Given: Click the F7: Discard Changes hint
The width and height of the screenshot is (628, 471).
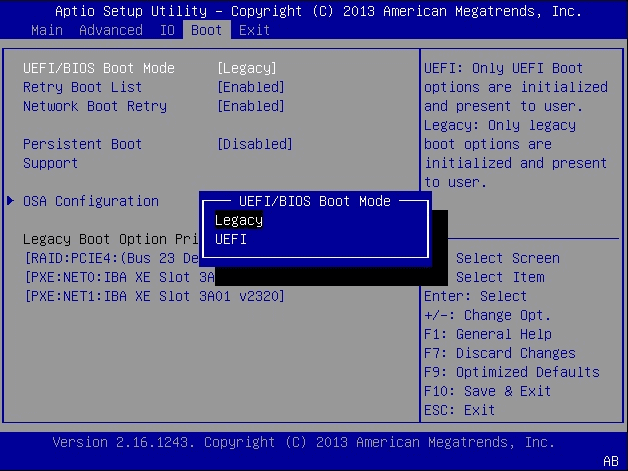Looking at the screenshot, I should coord(499,353).
